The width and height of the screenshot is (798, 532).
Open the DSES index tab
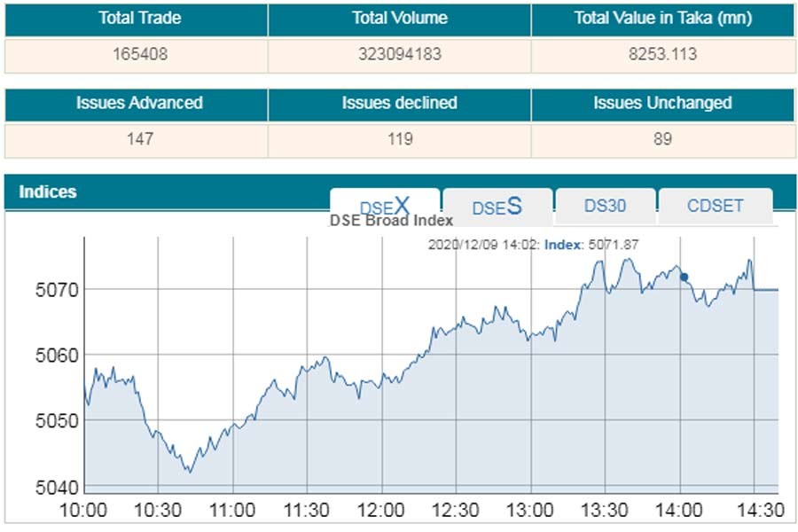coord(497,207)
